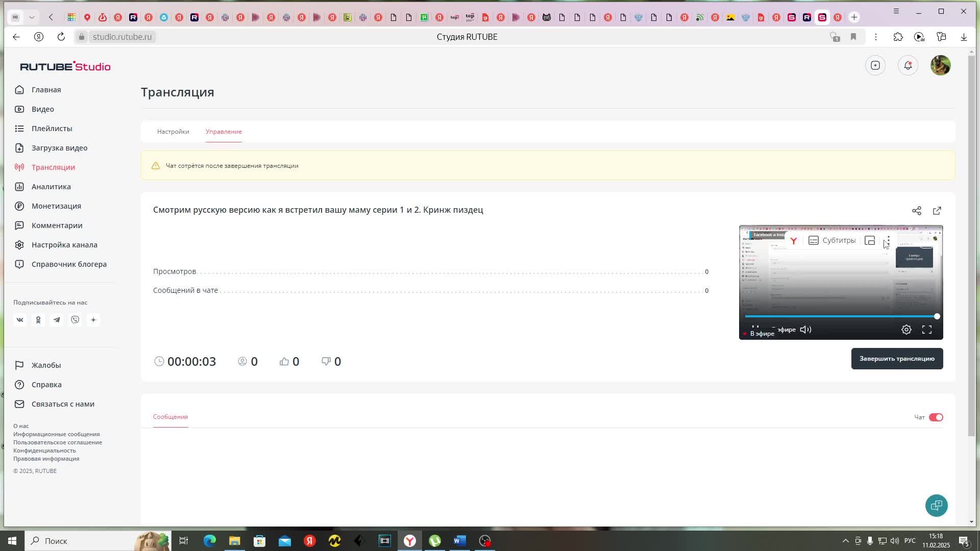Select the Сообщения tab

click(170, 417)
